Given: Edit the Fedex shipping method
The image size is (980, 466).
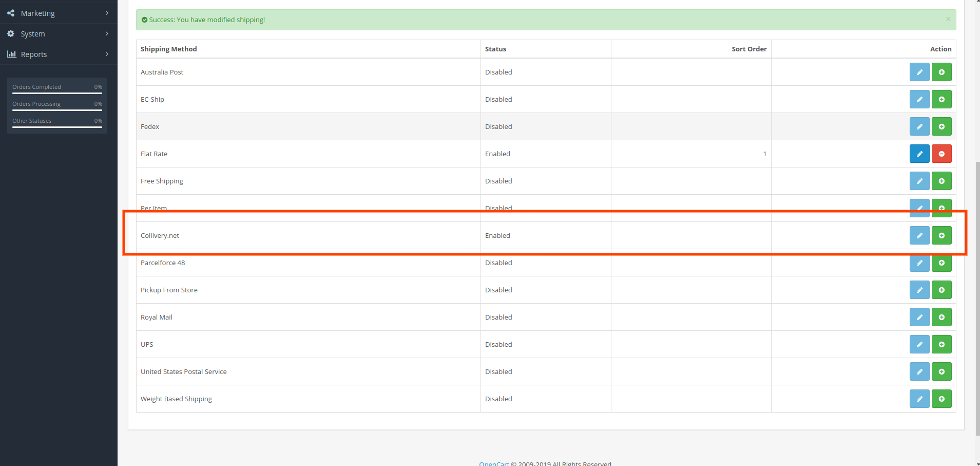Looking at the screenshot, I should tap(919, 126).
